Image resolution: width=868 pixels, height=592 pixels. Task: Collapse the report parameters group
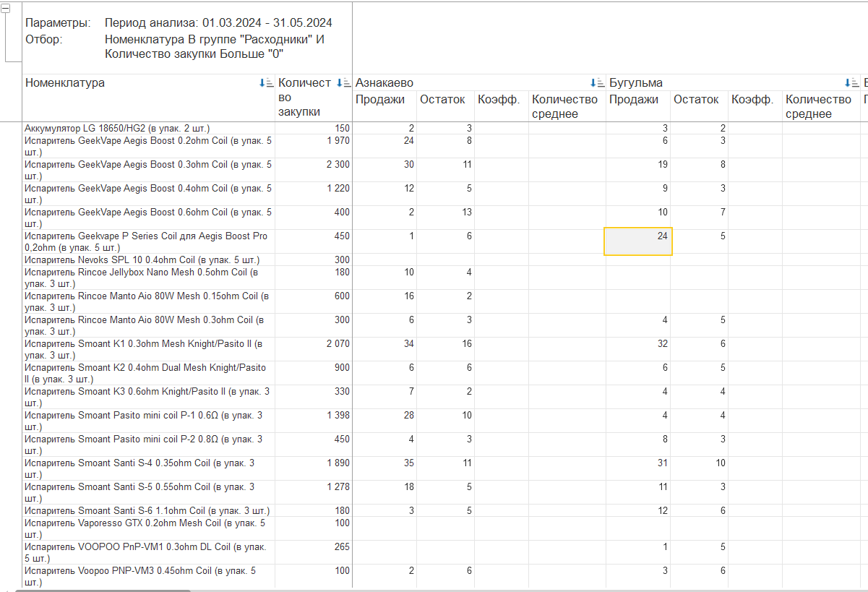click(7, 9)
